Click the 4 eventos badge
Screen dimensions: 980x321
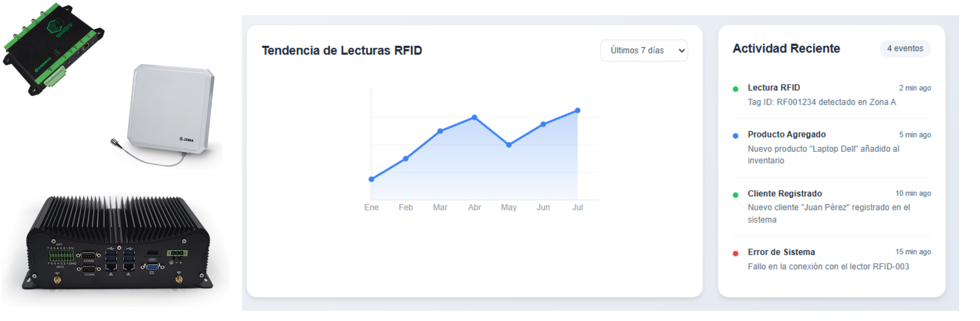(x=905, y=48)
